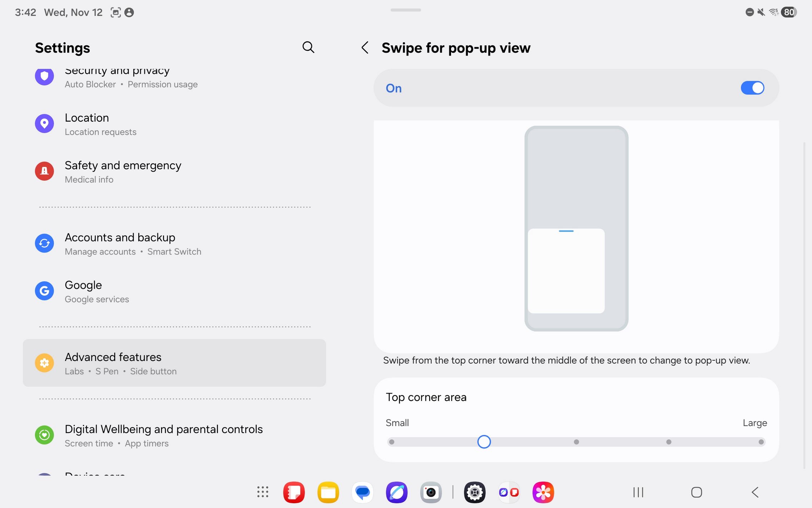The height and width of the screenshot is (508, 812).
Task: Click the pop-up view illustration image
Action: (576, 228)
